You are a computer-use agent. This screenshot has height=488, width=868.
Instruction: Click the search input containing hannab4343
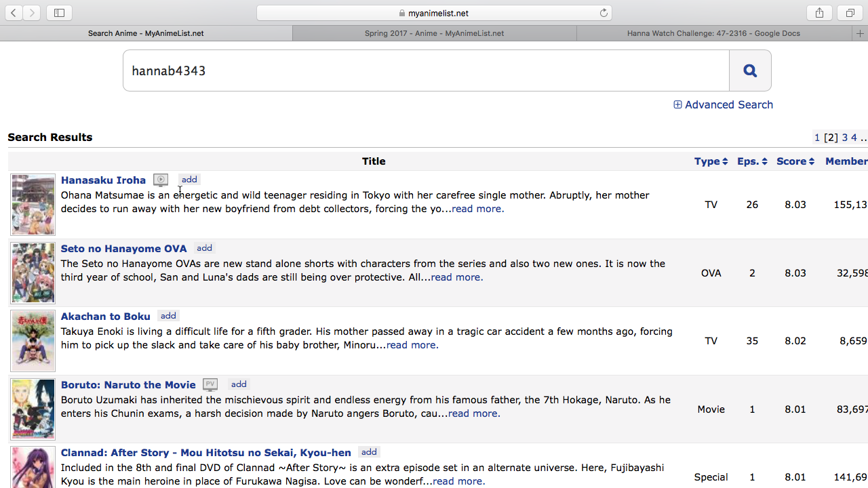point(426,70)
